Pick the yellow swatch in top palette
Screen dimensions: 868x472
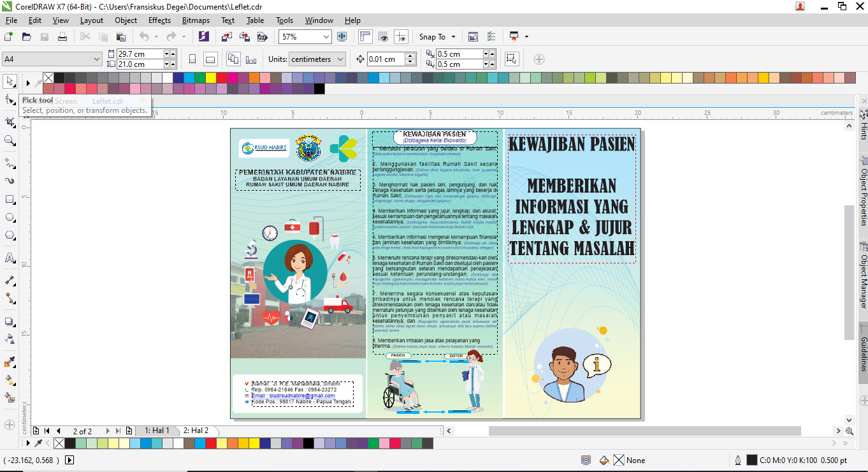click(210, 78)
